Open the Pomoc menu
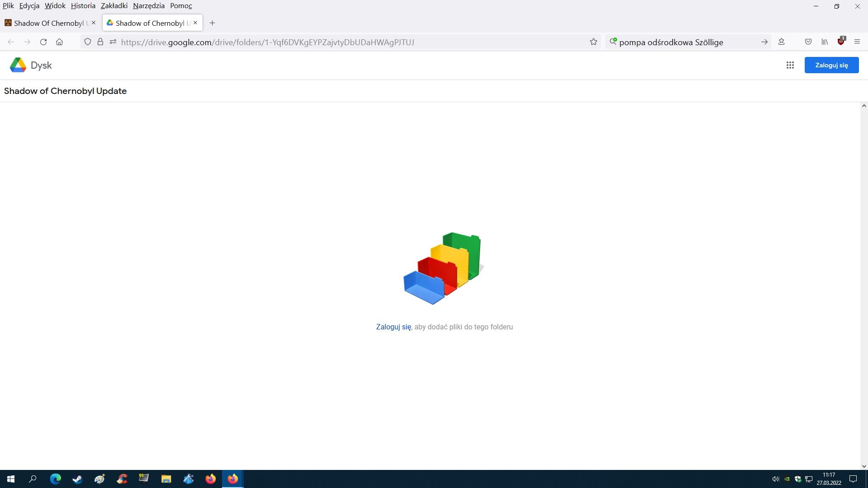Image resolution: width=868 pixels, height=488 pixels. pos(181,6)
